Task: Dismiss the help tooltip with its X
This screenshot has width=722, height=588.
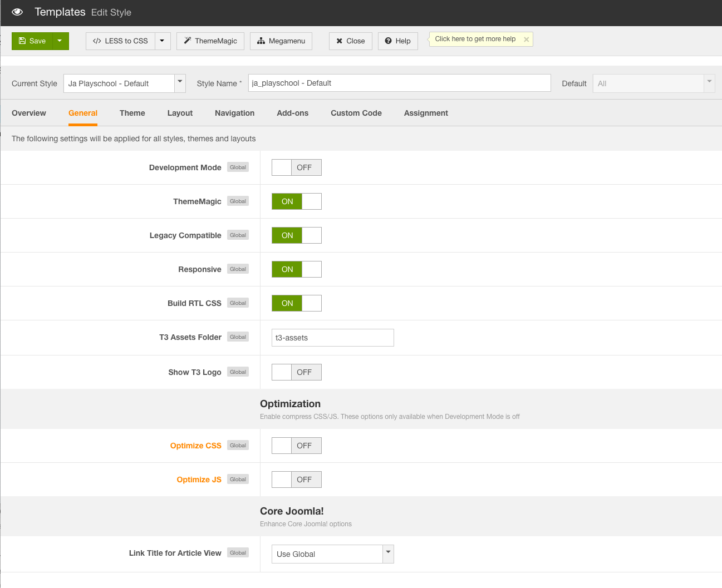Action: pyautogui.click(x=526, y=39)
